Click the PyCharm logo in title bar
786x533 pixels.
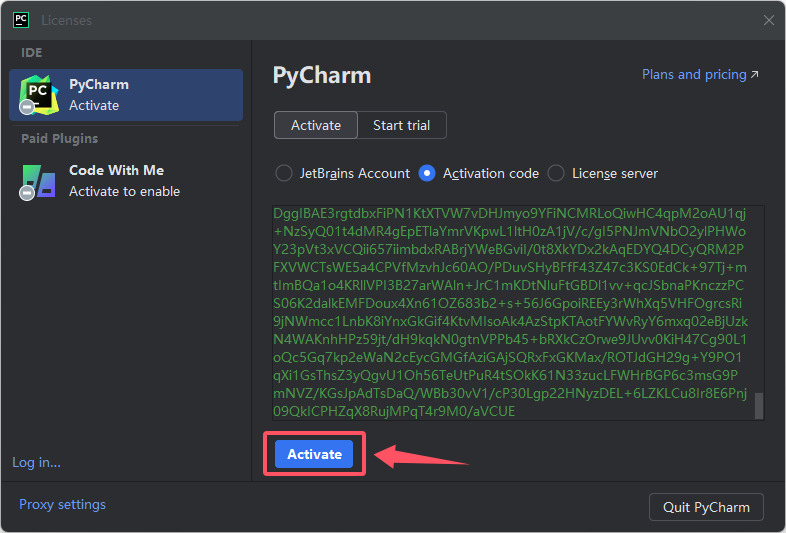pos(21,20)
